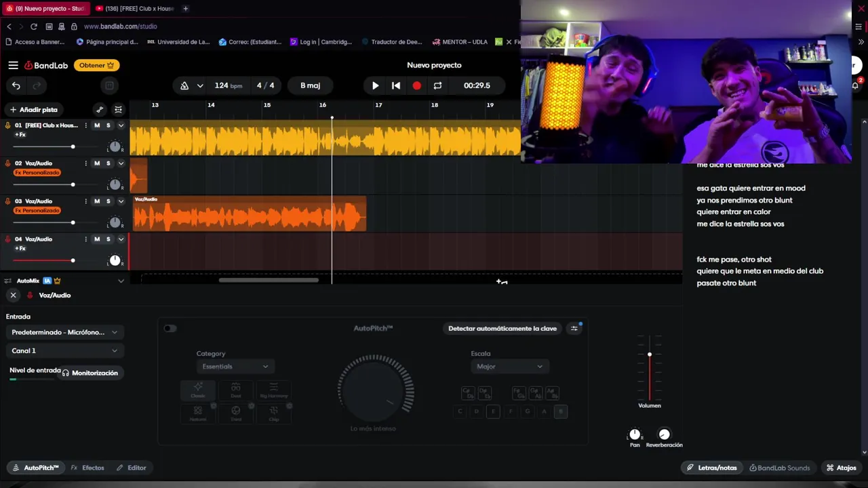Enable the AutoPitch power switch
Screen dimensions: 868x488
(170, 329)
